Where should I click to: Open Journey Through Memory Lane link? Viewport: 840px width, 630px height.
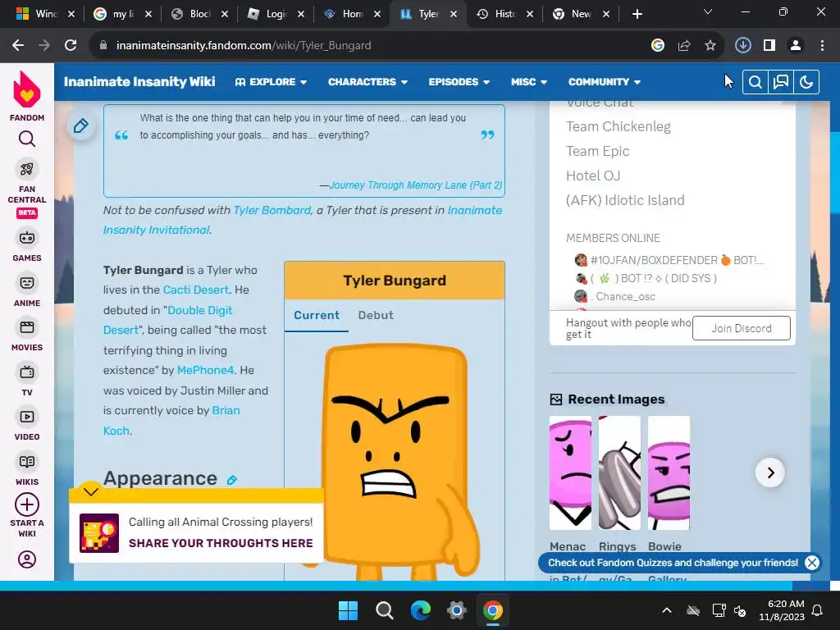pyautogui.click(x=416, y=185)
